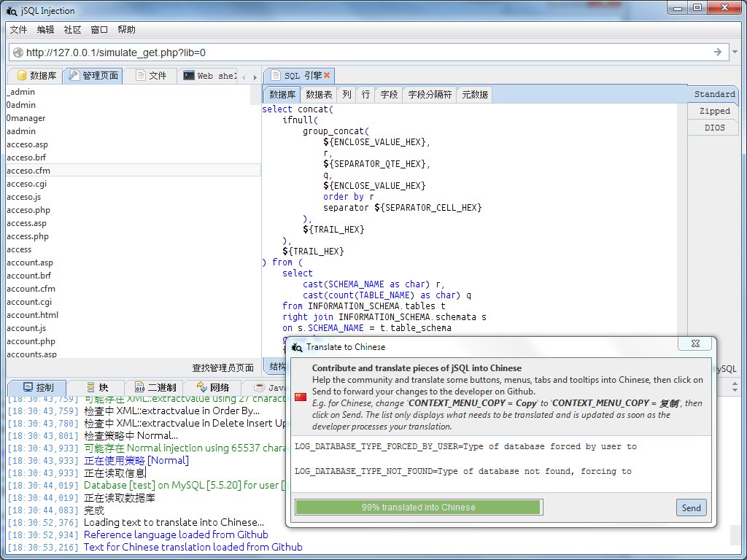The height and width of the screenshot is (560, 747).
Task: Select the 数据表 sub-tab
Action: click(x=319, y=94)
